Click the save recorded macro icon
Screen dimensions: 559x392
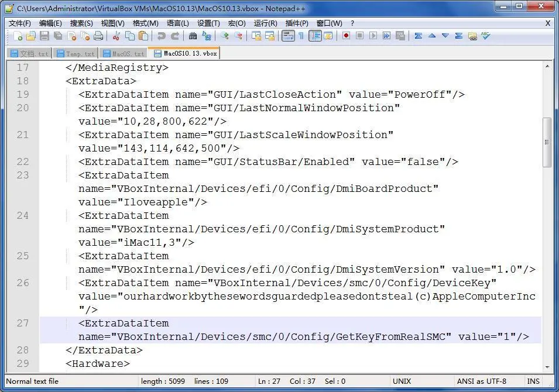(400, 36)
